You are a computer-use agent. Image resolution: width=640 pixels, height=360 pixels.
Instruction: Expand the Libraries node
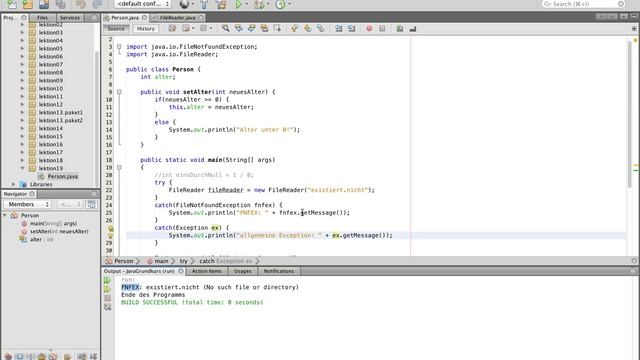[13, 184]
